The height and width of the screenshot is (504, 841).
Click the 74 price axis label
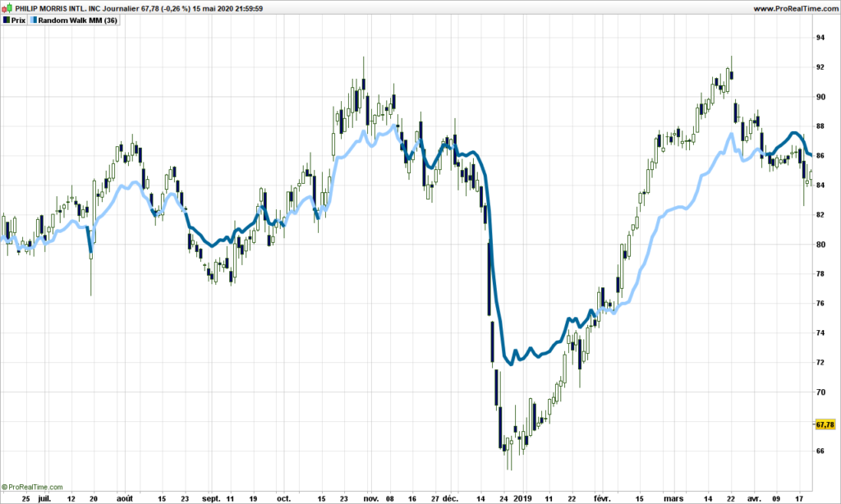(820, 333)
